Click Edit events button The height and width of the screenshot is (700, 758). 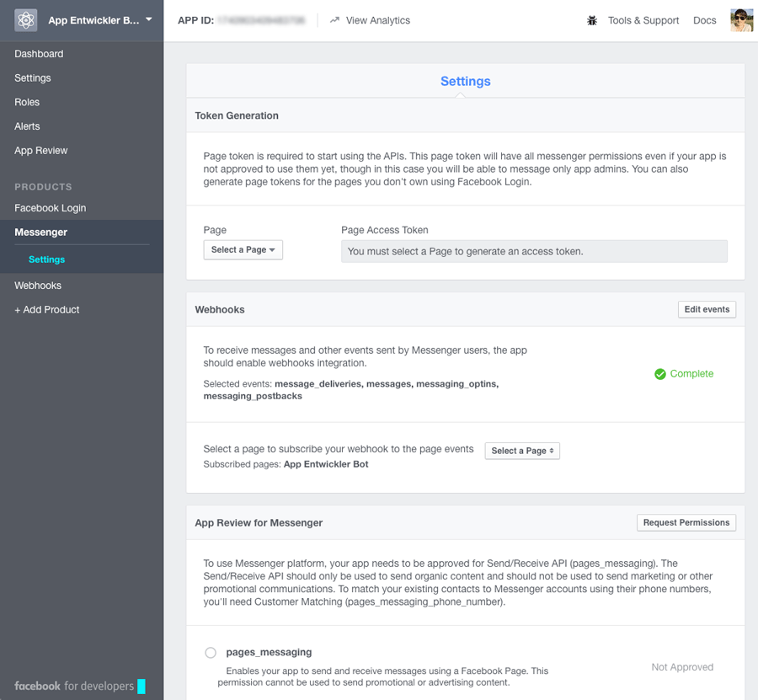pos(707,309)
